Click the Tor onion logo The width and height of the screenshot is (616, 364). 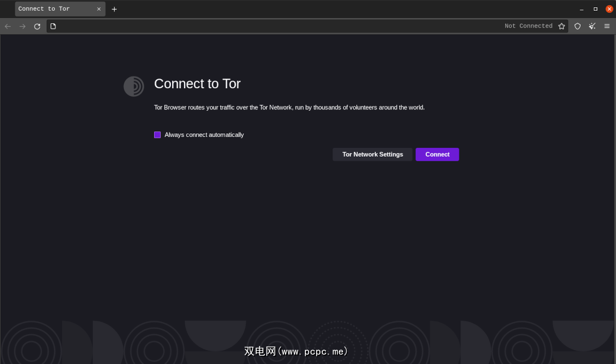[x=134, y=86]
